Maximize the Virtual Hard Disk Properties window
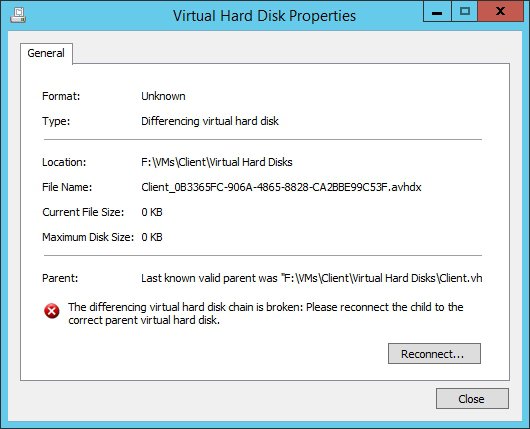 click(465, 11)
